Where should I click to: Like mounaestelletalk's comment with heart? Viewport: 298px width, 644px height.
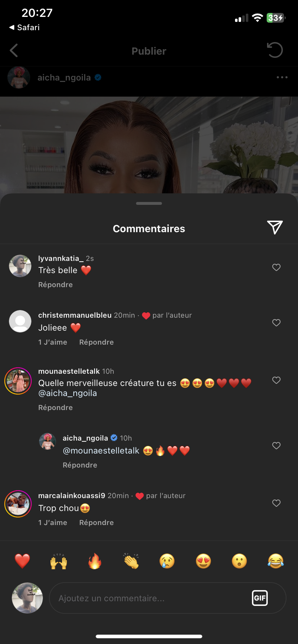[x=276, y=380]
